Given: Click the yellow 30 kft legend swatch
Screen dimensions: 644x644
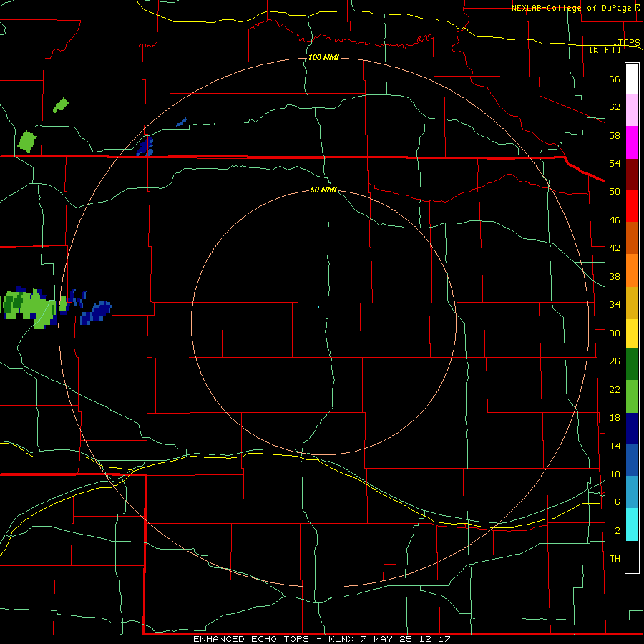Looking at the screenshot, I should [632, 333].
